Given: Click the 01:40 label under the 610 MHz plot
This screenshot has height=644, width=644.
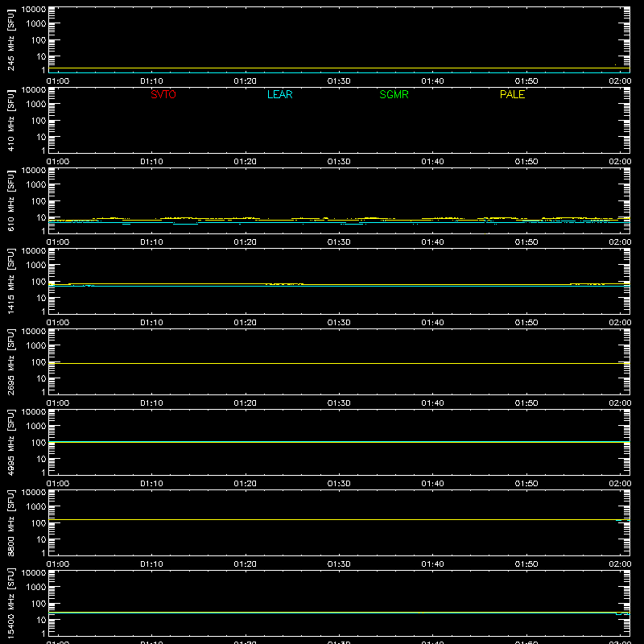Looking at the screenshot, I should point(432,242).
